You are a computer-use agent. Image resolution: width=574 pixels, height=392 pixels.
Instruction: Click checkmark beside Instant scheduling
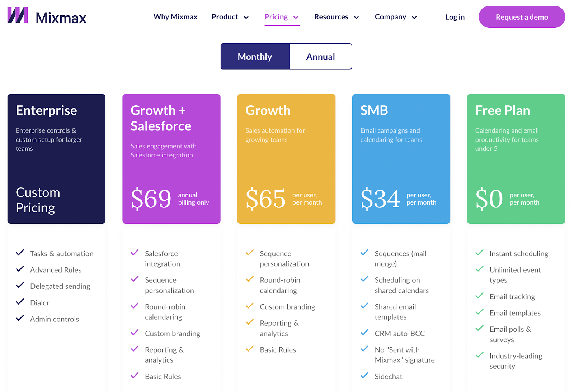(479, 253)
